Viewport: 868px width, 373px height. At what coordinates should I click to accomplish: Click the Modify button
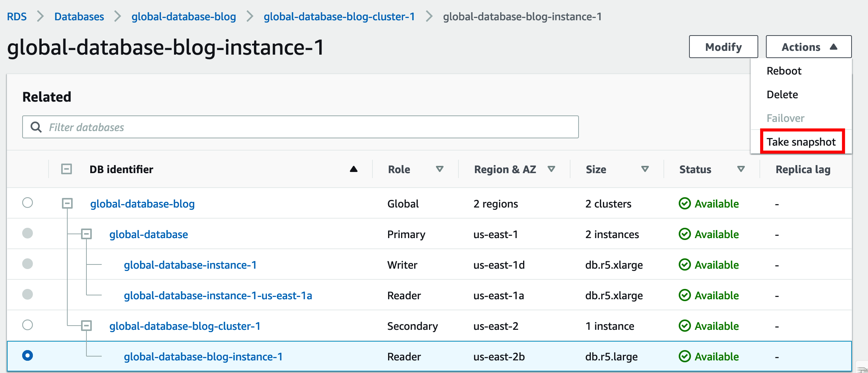coord(723,47)
